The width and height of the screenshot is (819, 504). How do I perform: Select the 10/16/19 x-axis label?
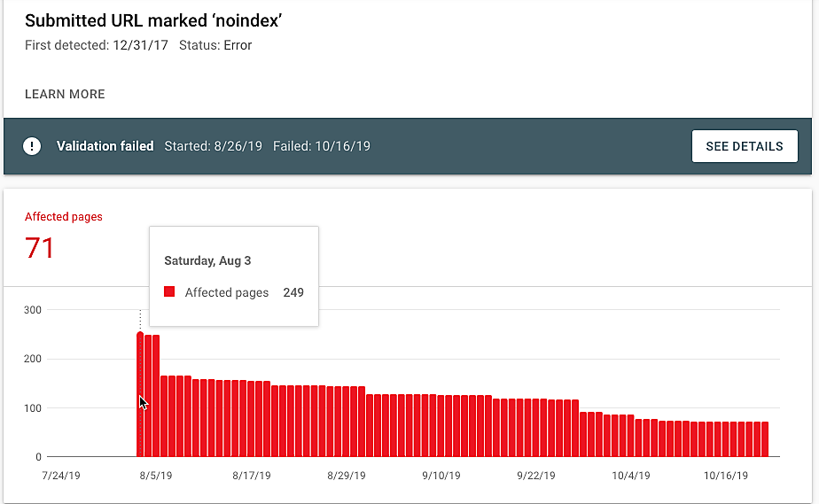726,476
